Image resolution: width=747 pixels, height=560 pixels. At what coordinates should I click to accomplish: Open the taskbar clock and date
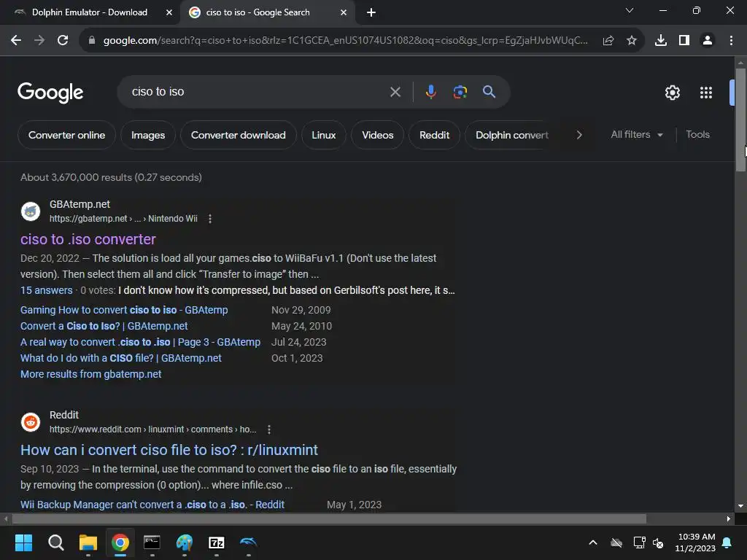tap(695, 542)
